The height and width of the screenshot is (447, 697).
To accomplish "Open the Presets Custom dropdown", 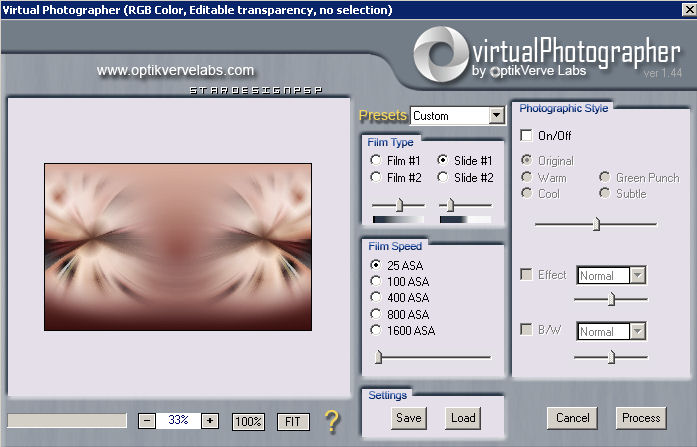I will [496, 116].
